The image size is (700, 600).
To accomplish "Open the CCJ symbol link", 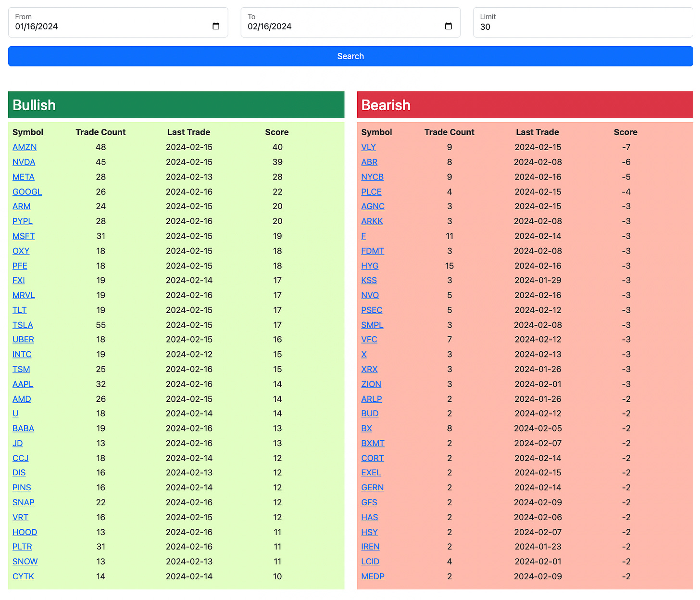I will pyautogui.click(x=21, y=459).
